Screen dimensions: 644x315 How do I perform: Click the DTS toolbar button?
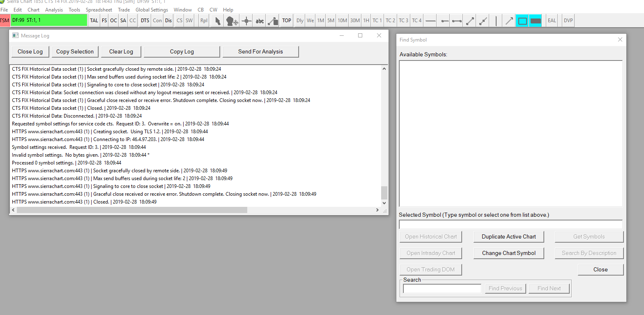coord(145,21)
